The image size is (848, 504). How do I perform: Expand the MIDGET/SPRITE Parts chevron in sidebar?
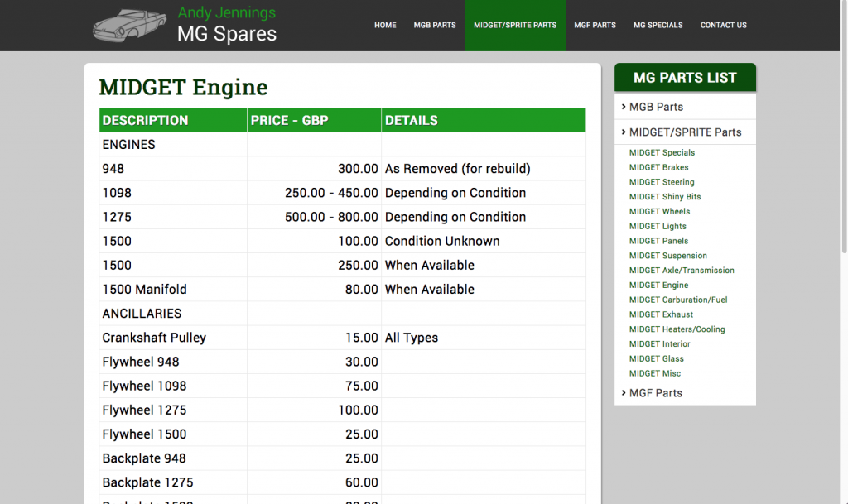(x=624, y=132)
